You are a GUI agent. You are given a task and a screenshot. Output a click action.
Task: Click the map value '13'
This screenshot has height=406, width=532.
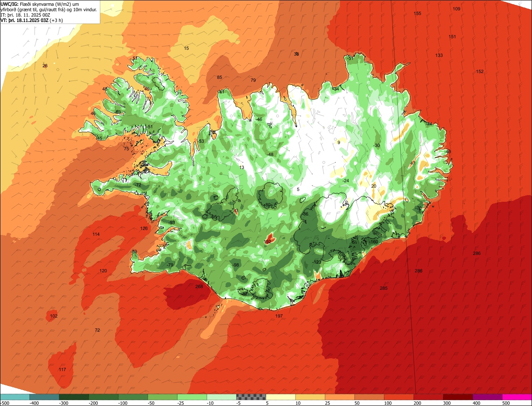click(x=241, y=168)
